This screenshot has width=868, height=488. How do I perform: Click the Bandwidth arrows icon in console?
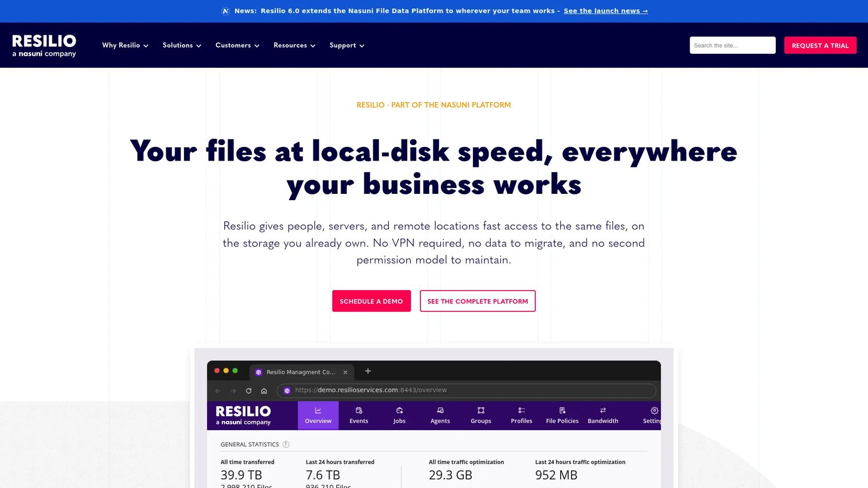click(x=603, y=411)
